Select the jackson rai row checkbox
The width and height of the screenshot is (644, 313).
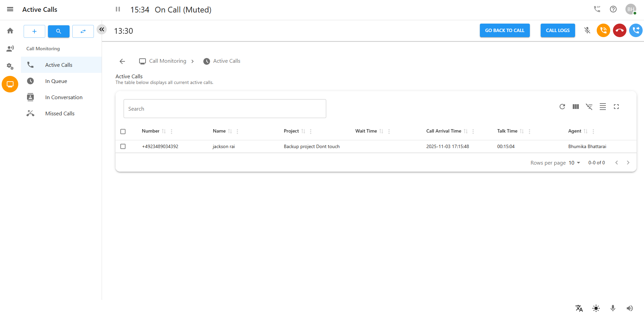tap(123, 146)
